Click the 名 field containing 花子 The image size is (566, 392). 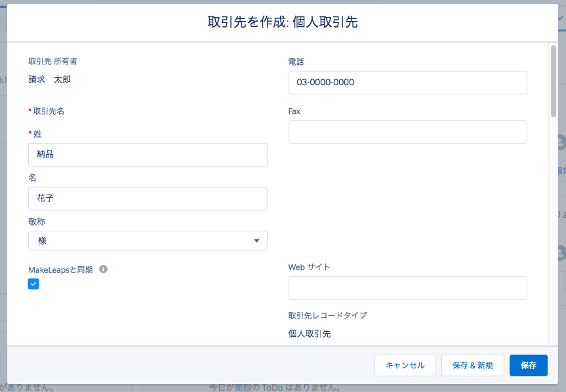click(x=148, y=199)
